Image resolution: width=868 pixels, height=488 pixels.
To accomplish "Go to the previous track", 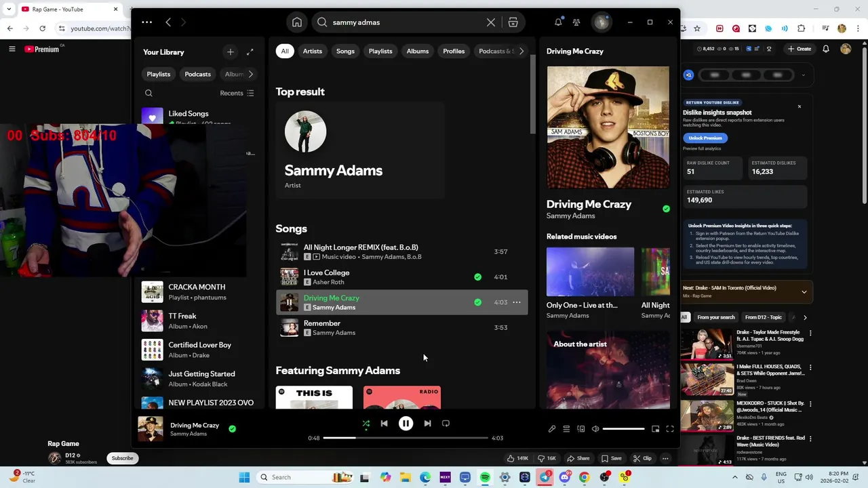I will [x=384, y=424].
